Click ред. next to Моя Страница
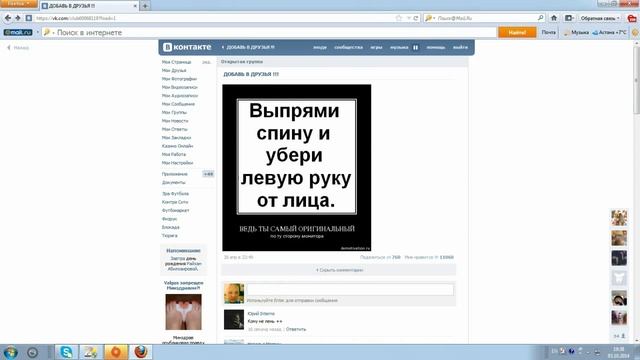The width and height of the screenshot is (640, 360). pyautogui.click(x=206, y=62)
